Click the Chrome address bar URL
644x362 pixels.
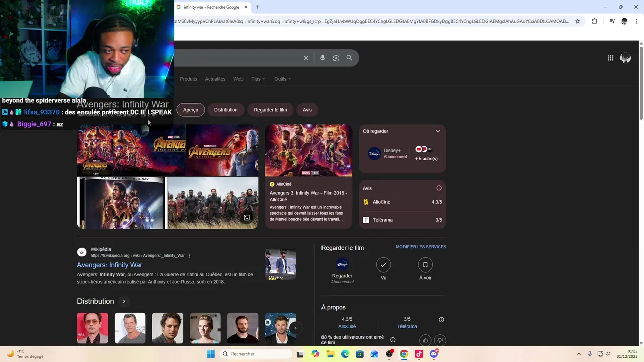click(x=372, y=21)
